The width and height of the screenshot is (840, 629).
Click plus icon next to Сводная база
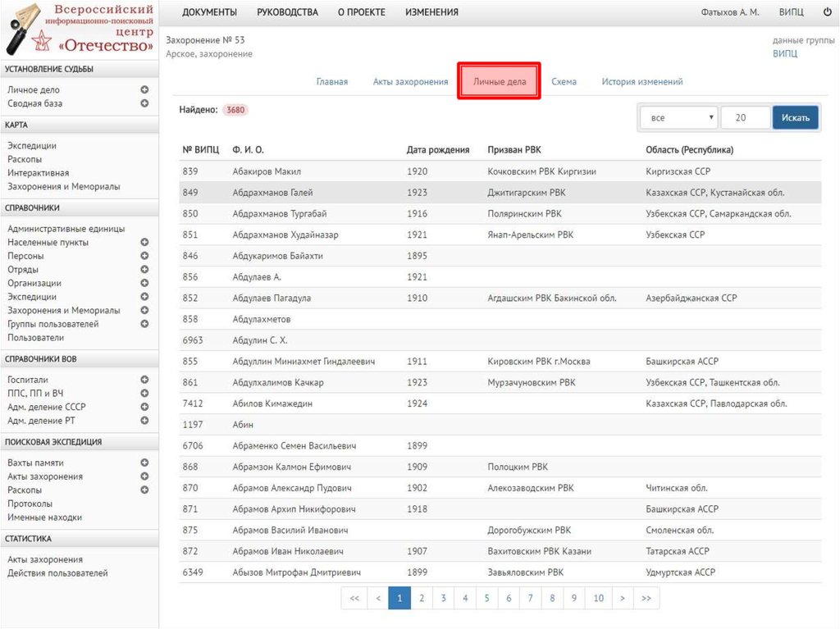144,103
